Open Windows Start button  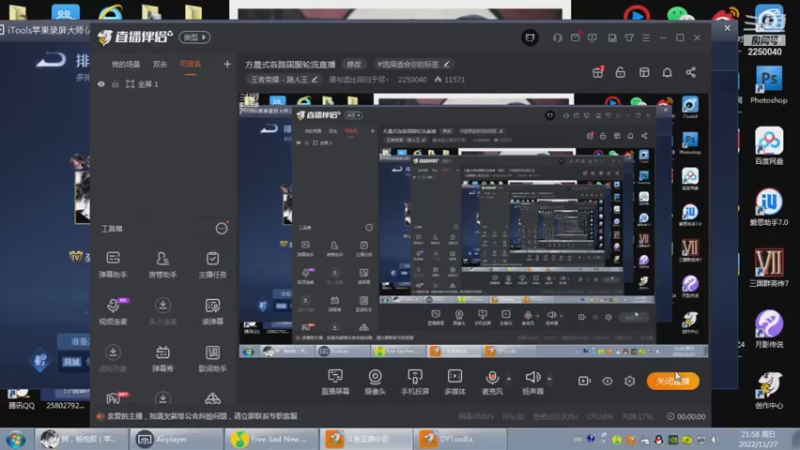(16, 439)
